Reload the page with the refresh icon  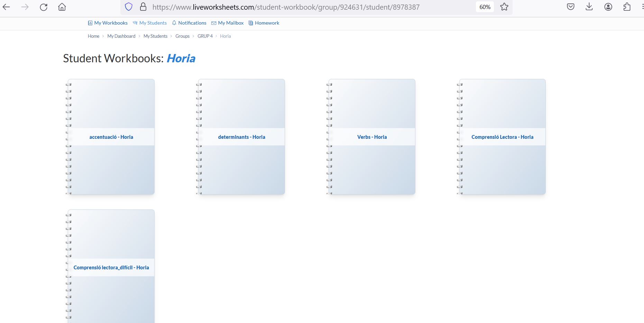pyautogui.click(x=44, y=7)
